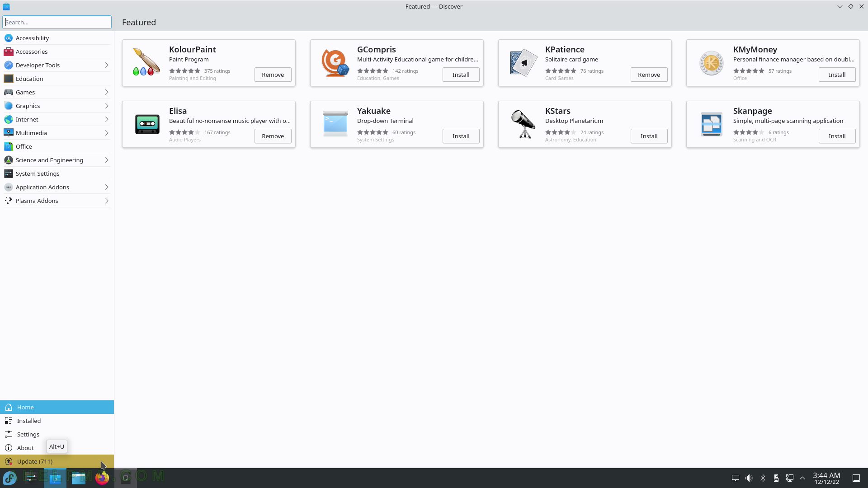Focus the Search field
Viewport: 868px width, 488px height.
click(57, 22)
